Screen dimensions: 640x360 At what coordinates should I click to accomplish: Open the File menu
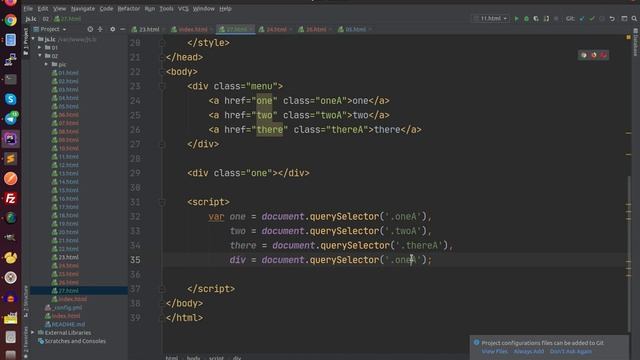click(x=28, y=9)
